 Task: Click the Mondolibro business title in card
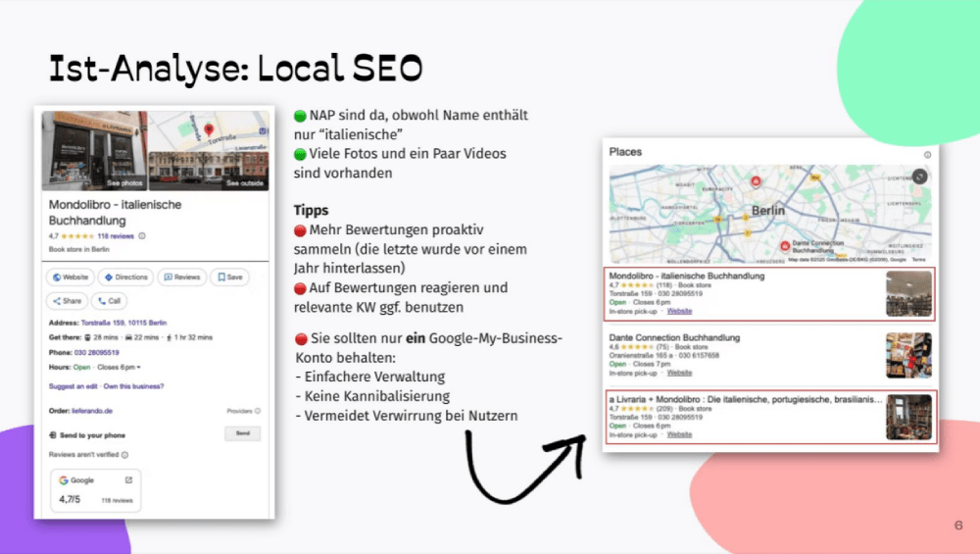[x=115, y=213]
